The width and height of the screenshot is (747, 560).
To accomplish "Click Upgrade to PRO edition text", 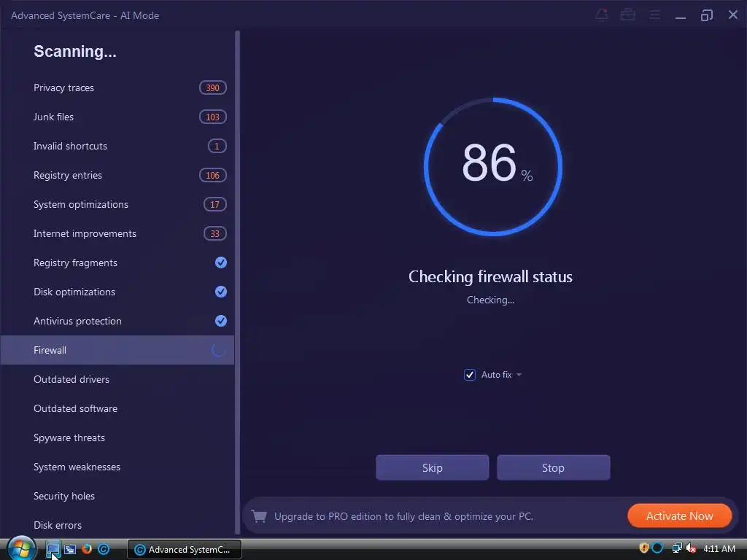I will click(403, 517).
